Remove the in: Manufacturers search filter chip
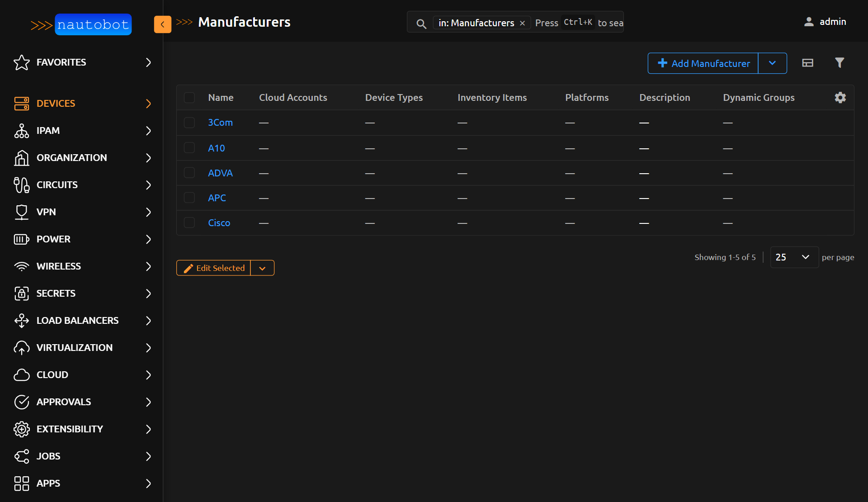This screenshot has width=868, height=502. pos(523,23)
